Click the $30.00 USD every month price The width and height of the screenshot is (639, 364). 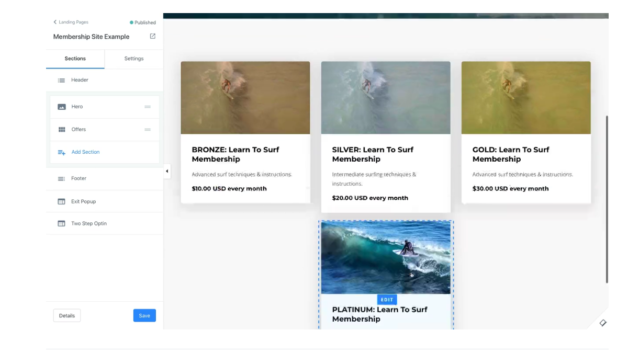(x=510, y=188)
